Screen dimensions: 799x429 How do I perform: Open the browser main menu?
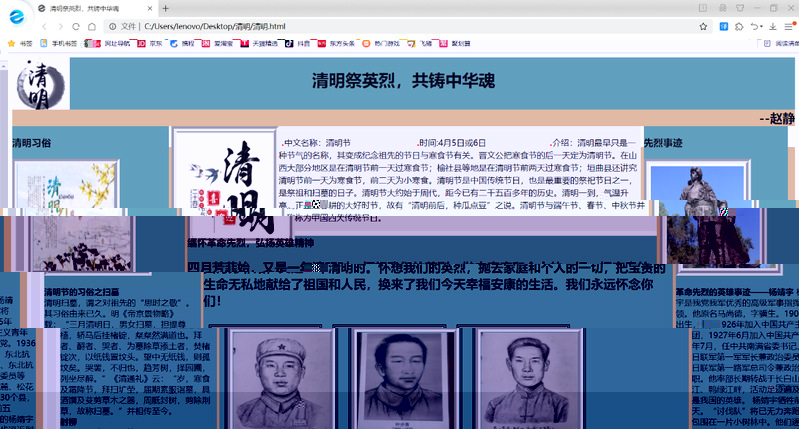(x=790, y=26)
